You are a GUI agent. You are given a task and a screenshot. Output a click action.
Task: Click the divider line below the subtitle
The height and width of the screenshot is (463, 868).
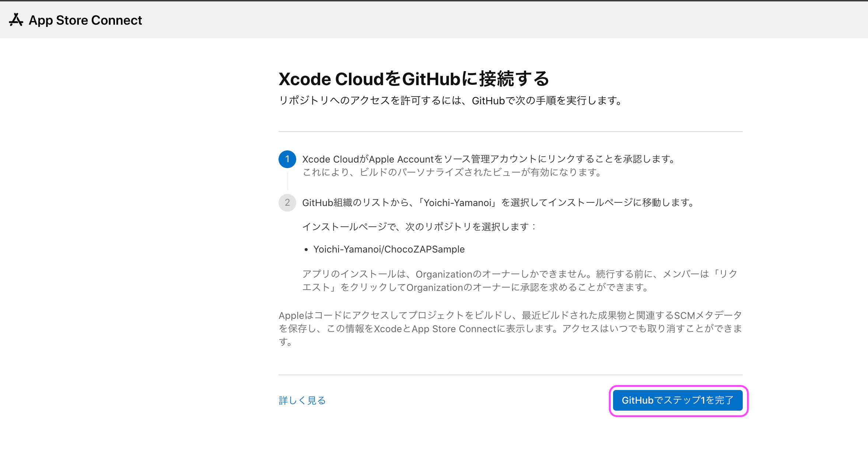pyautogui.click(x=510, y=132)
